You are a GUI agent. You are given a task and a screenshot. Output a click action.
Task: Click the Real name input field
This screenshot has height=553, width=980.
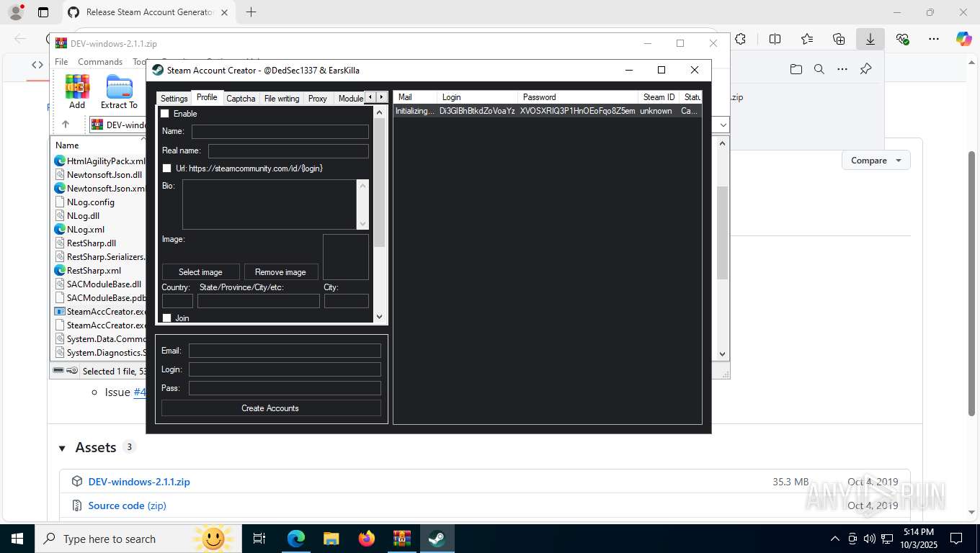(288, 151)
